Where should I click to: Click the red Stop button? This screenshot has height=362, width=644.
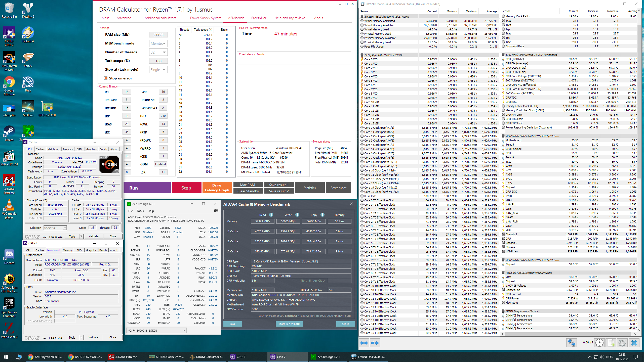[186, 188]
